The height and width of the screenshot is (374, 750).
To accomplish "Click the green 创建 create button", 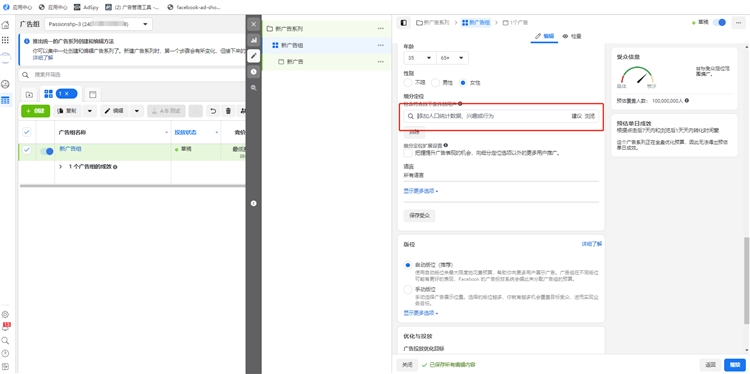I will 35,111.
